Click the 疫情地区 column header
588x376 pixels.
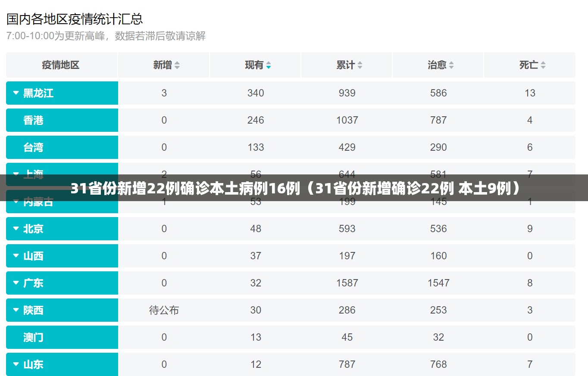click(x=61, y=65)
